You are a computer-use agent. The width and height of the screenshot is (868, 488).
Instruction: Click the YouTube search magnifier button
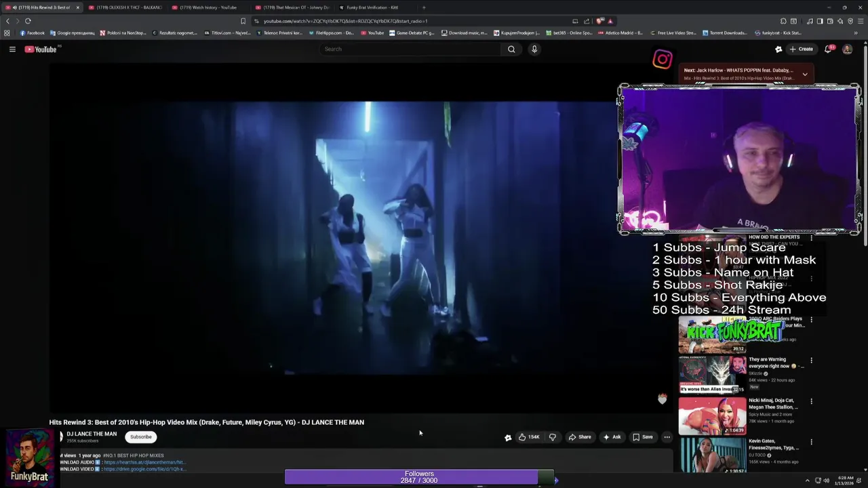click(x=511, y=49)
